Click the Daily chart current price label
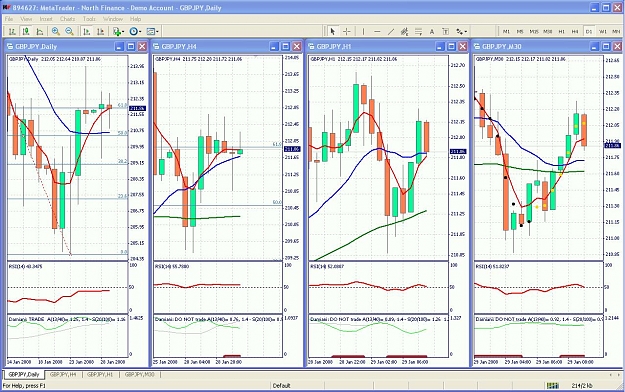The height and width of the screenshot is (392, 625). [138, 108]
